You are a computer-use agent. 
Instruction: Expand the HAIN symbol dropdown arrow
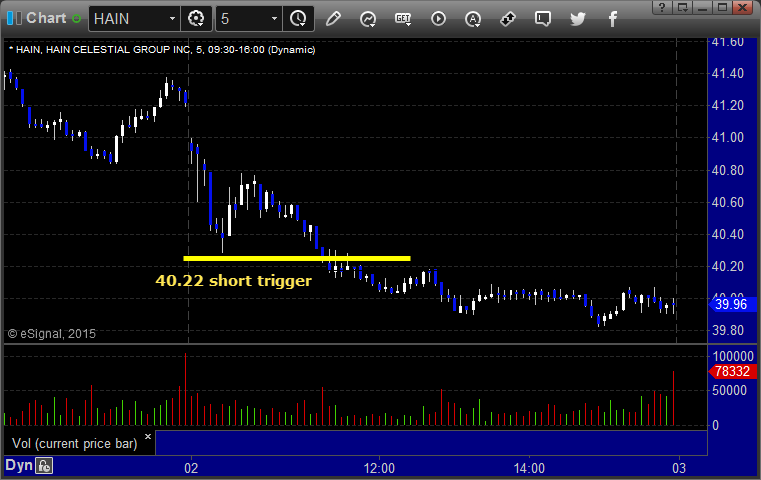click(172, 19)
